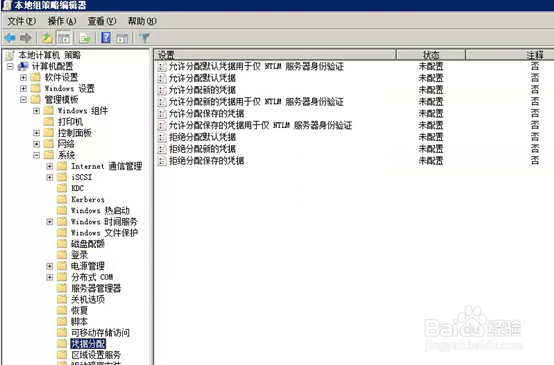Select the KDC folder
The height and width of the screenshot is (365, 554).
[x=77, y=188]
